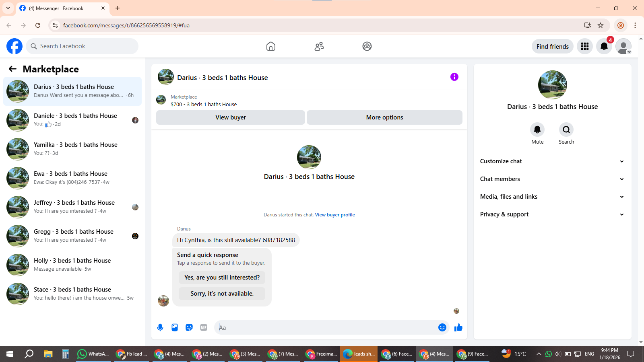Open tab search dropdown arrow

pos(8,8)
